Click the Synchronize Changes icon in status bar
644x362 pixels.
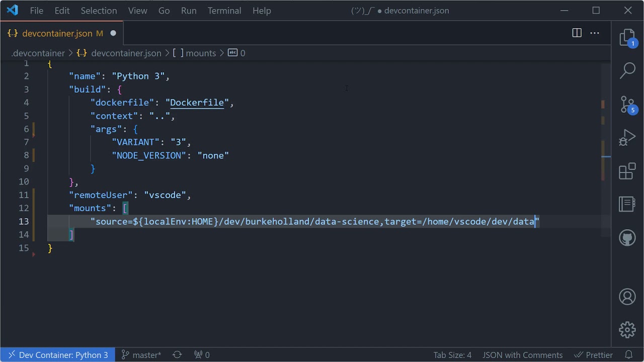pyautogui.click(x=177, y=355)
